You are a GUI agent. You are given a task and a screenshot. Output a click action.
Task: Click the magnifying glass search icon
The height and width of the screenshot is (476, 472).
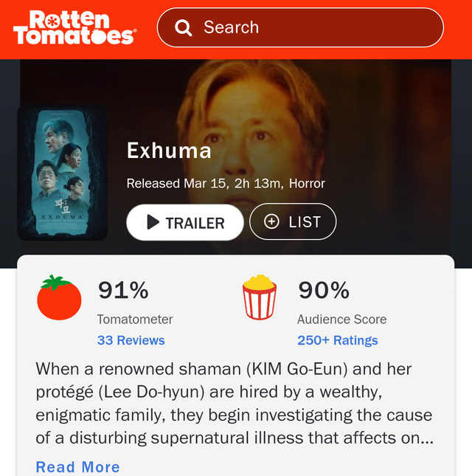183,28
